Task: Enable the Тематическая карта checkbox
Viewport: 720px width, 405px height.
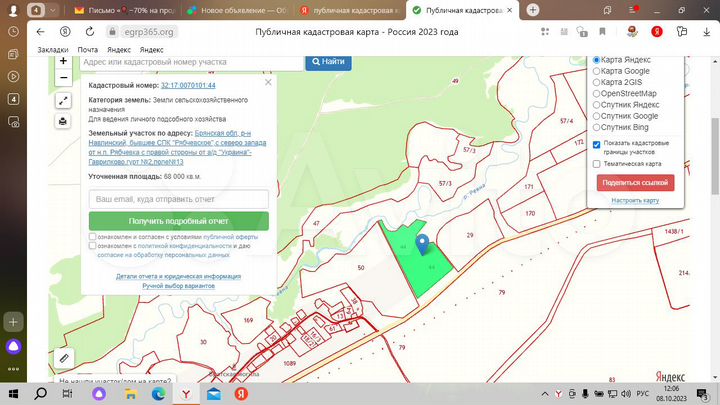Action: coord(597,164)
